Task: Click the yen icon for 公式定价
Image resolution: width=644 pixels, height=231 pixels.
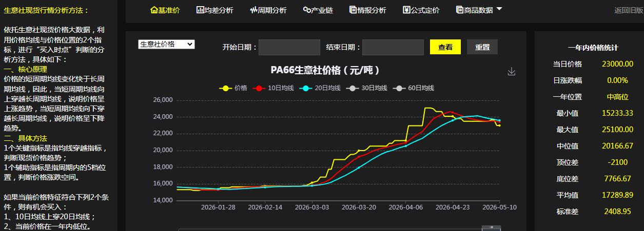Action: [x=406, y=10]
